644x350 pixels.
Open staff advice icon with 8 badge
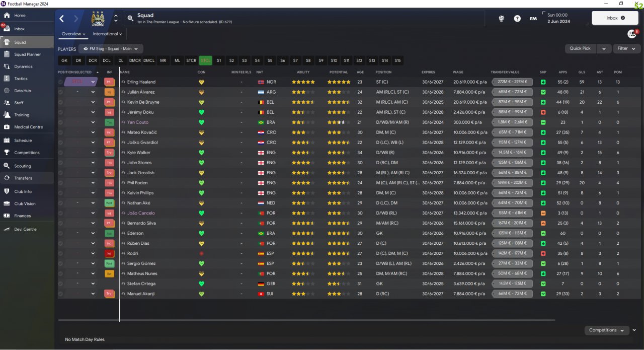632,34
